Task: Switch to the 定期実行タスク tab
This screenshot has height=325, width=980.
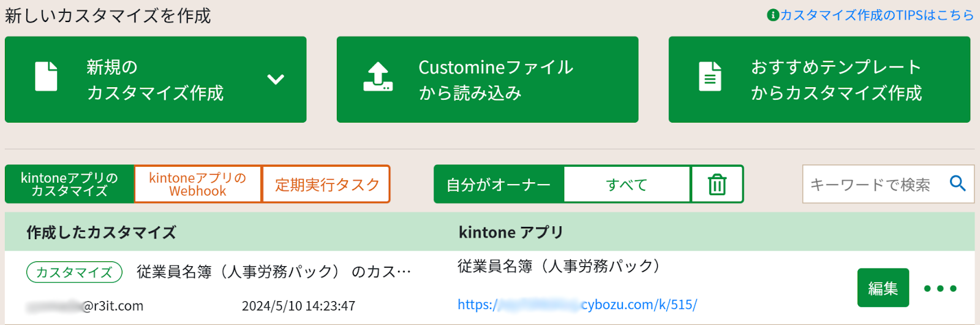Action: (326, 184)
